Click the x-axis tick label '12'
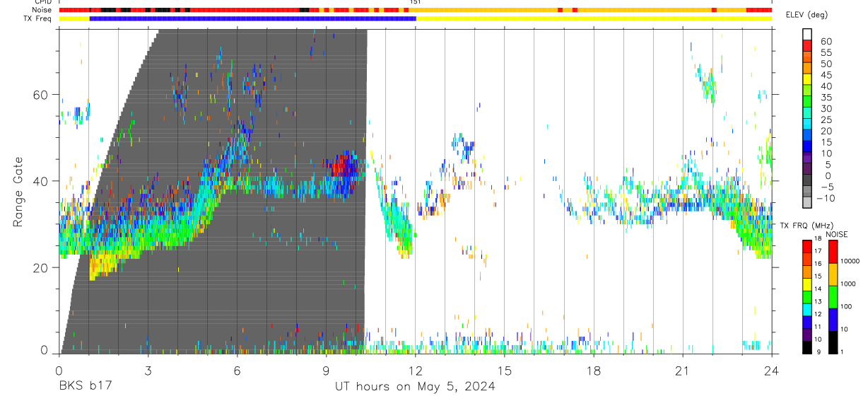 pyautogui.click(x=416, y=371)
